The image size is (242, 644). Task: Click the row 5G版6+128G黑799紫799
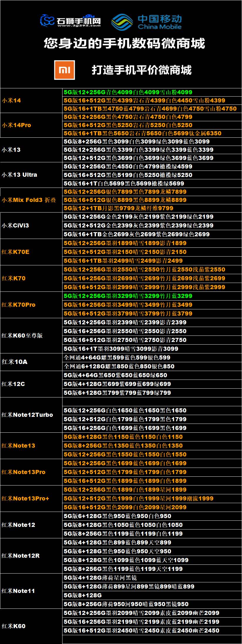[x=152, y=393]
